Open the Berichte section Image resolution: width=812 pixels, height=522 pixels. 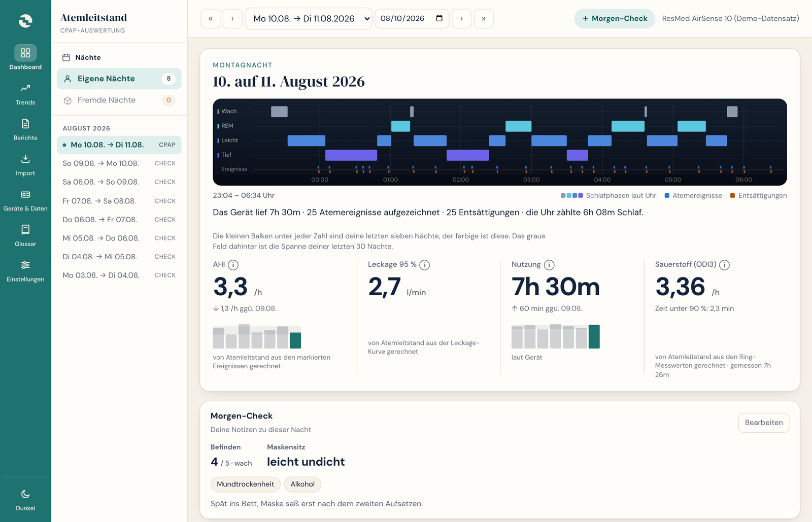click(25, 130)
